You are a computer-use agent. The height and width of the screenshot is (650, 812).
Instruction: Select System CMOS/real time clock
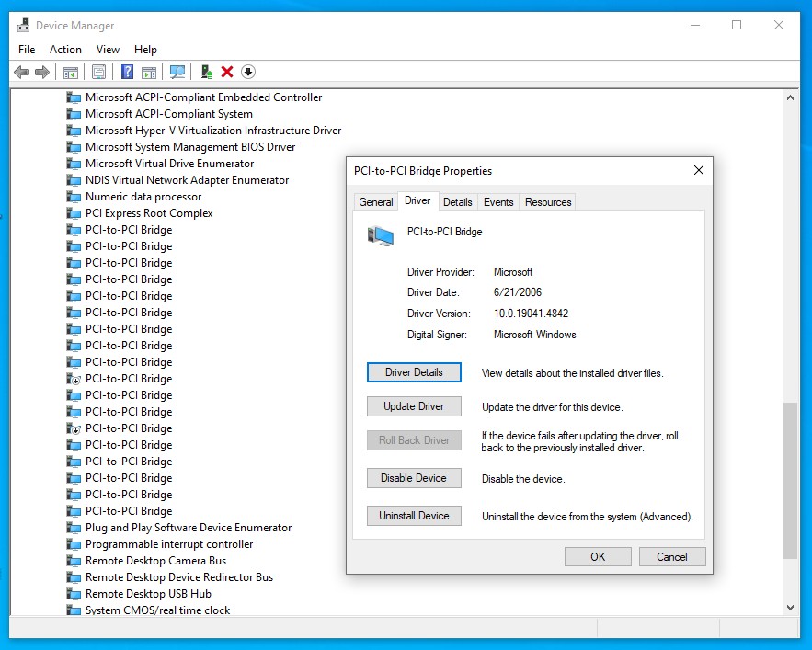point(157,610)
